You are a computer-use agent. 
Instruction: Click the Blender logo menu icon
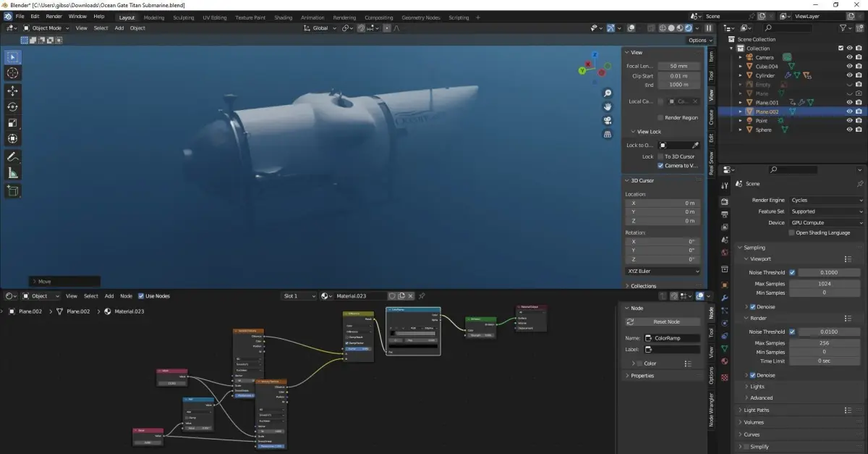pyautogui.click(x=7, y=17)
